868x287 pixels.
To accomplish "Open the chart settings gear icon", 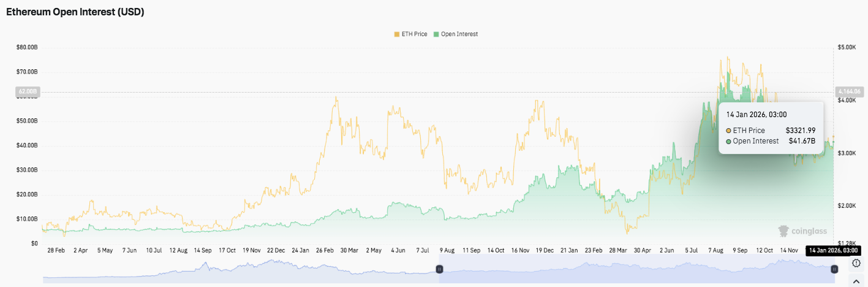I will pyautogui.click(x=856, y=263).
